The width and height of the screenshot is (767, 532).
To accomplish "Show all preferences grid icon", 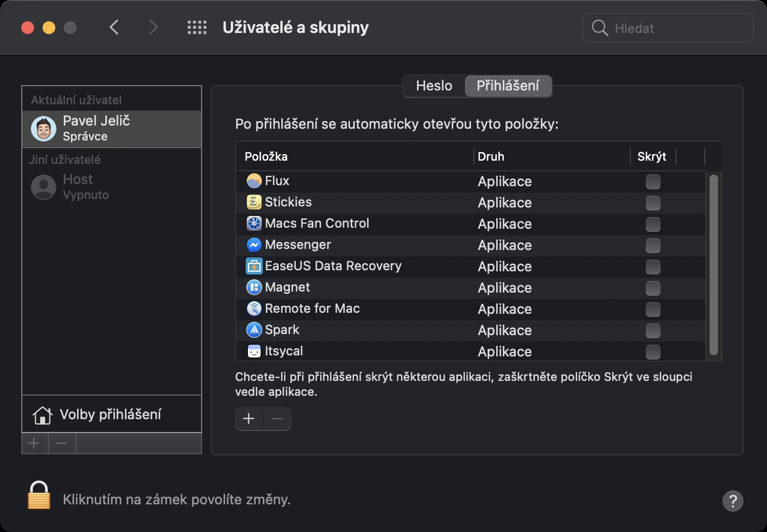I will tap(197, 28).
